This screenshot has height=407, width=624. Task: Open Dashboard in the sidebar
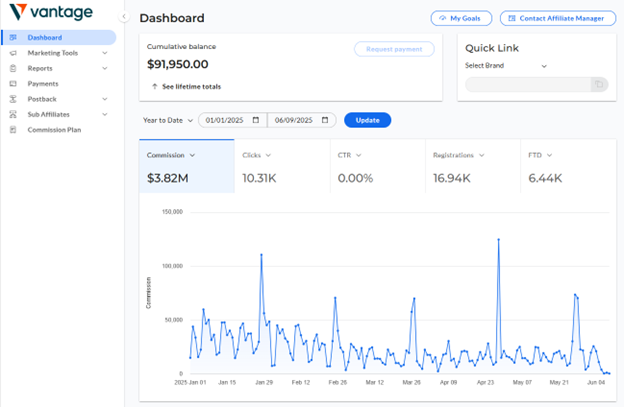(45, 38)
